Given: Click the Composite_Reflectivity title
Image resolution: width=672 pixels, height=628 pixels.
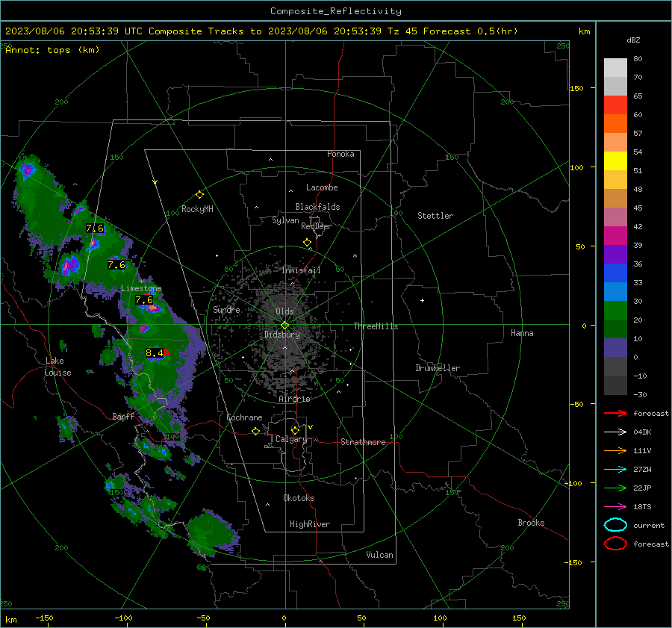Looking at the screenshot, I should [336, 11].
